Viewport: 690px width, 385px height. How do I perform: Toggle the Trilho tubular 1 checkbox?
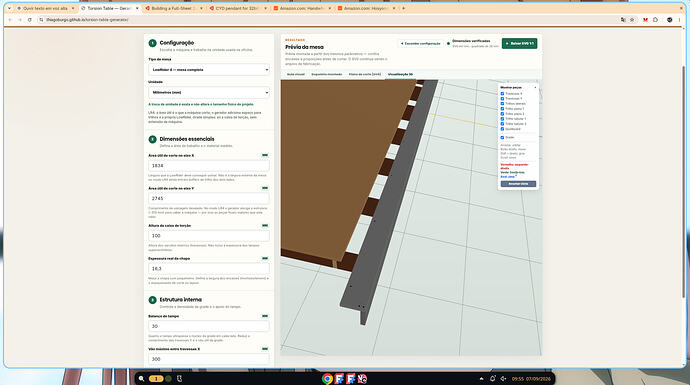tap(502, 119)
